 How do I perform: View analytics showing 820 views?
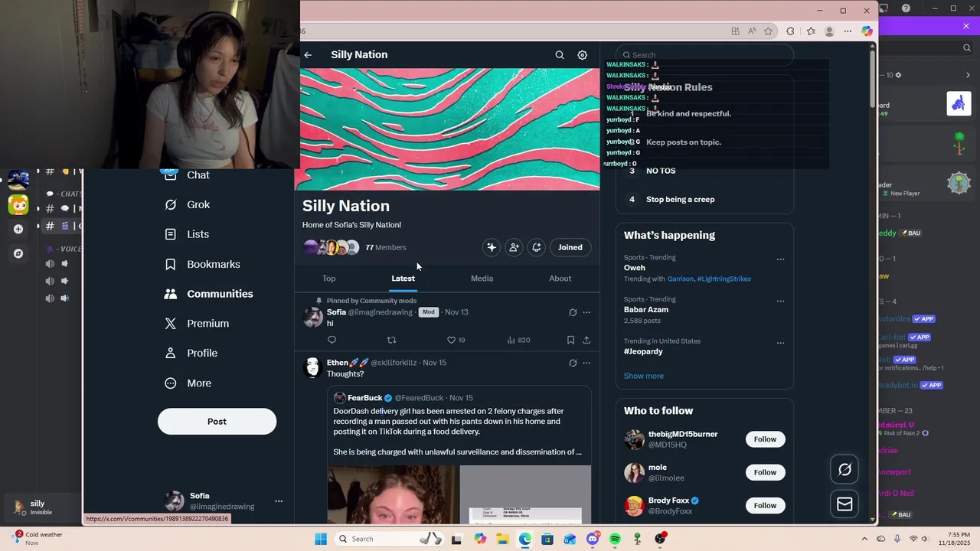(518, 340)
